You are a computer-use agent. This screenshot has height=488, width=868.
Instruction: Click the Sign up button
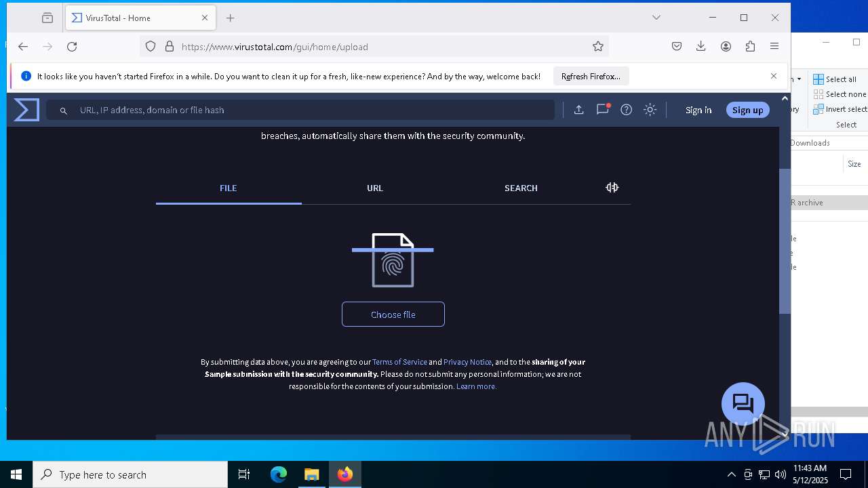[747, 110]
